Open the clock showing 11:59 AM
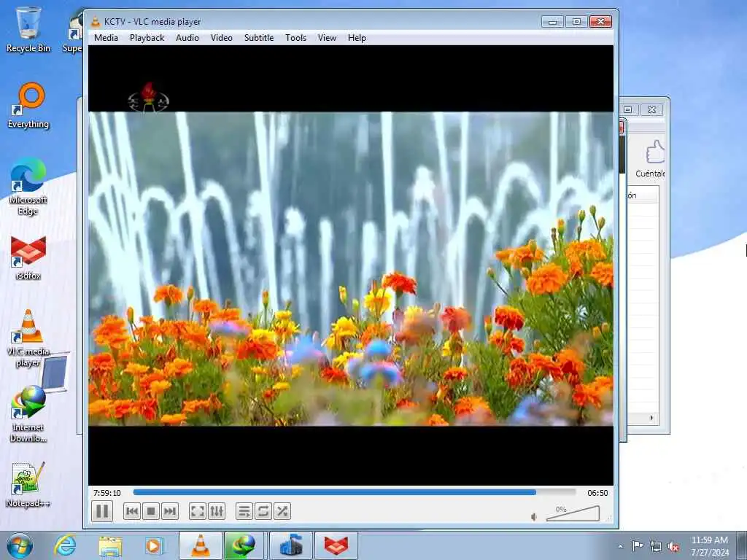 (x=710, y=546)
